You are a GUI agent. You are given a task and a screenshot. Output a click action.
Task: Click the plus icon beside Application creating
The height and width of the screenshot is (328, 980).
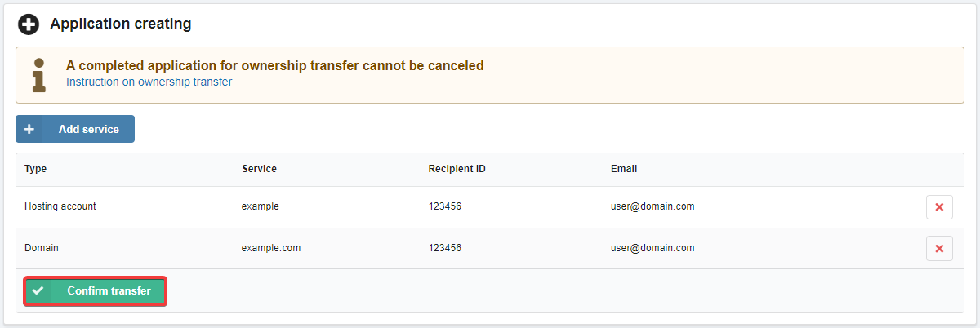[29, 24]
